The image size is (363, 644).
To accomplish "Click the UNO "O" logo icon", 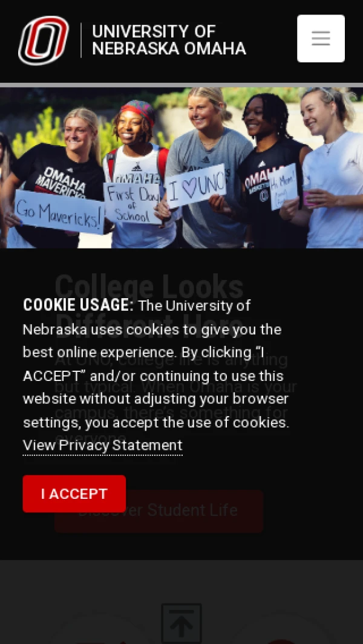I will pyautogui.click(x=44, y=41).
